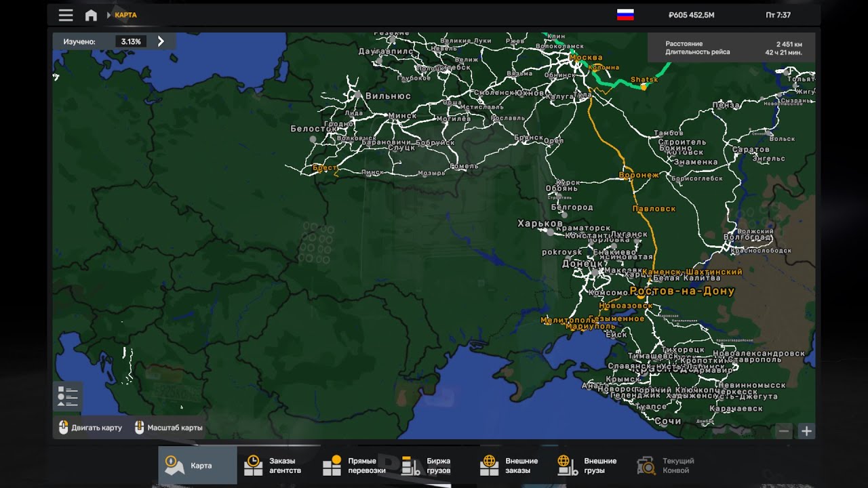The height and width of the screenshot is (488, 868).
Task: Click the Брест city label
Action: point(325,167)
